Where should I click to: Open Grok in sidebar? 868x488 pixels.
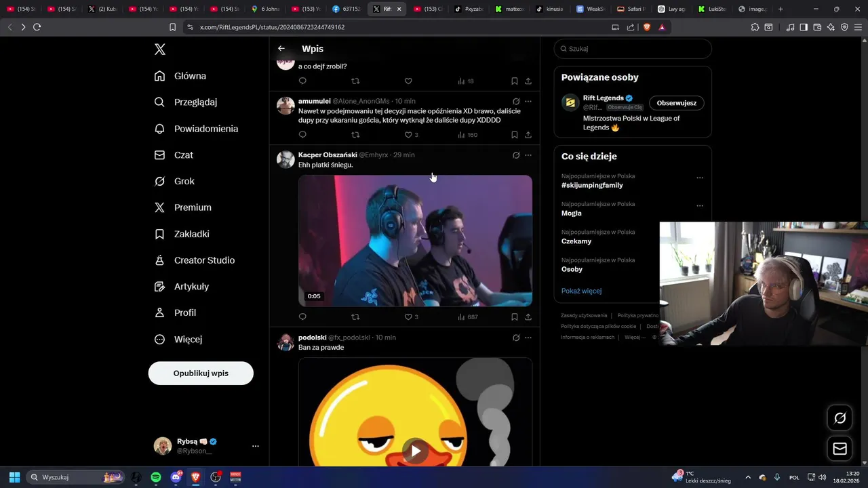174,182
